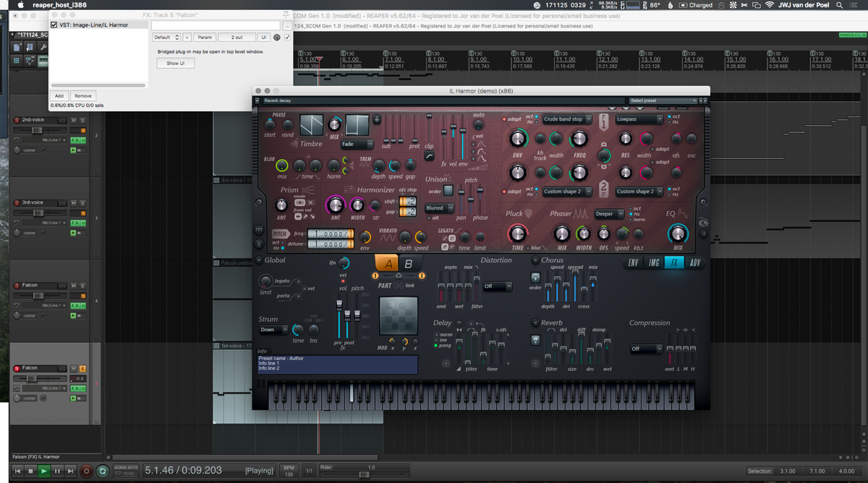This screenshot has width=868, height=483.
Task: Click the BLUR mix knob
Action: (x=281, y=166)
